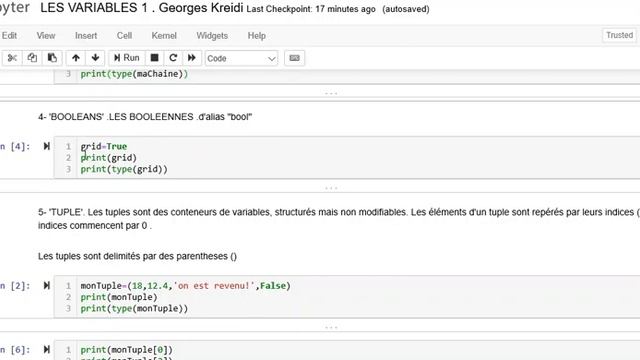Restart the kernel icon
This screenshot has width=640, height=360.
click(x=173, y=58)
